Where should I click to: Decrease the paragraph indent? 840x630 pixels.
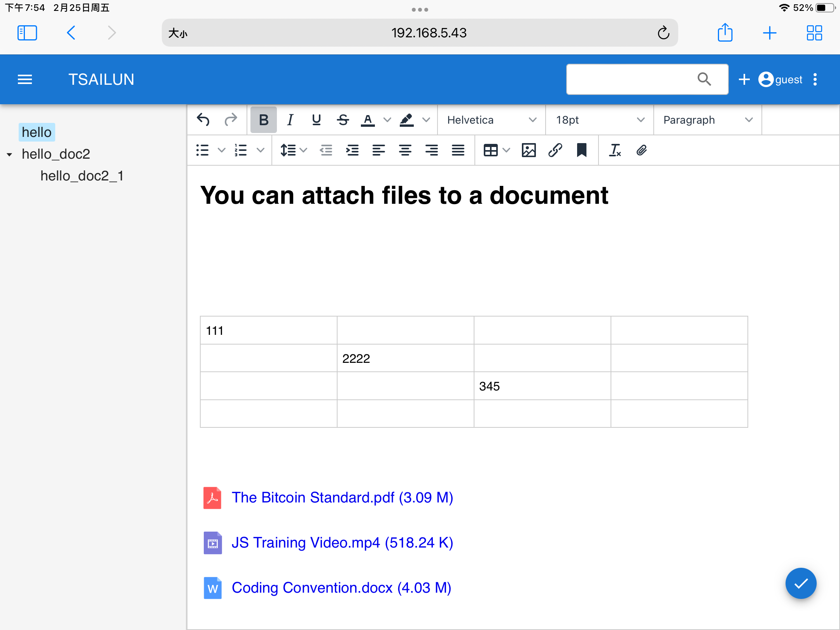(326, 150)
